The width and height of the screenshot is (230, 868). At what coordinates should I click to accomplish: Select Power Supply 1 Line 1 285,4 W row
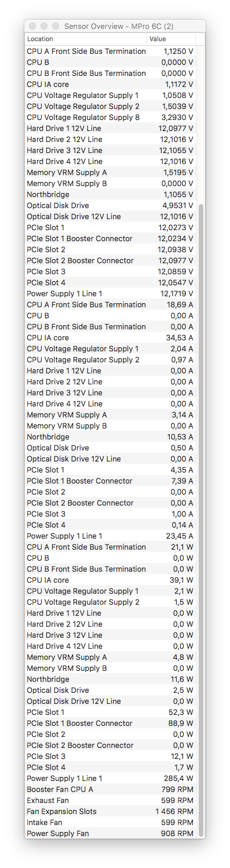(x=110, y=778)
